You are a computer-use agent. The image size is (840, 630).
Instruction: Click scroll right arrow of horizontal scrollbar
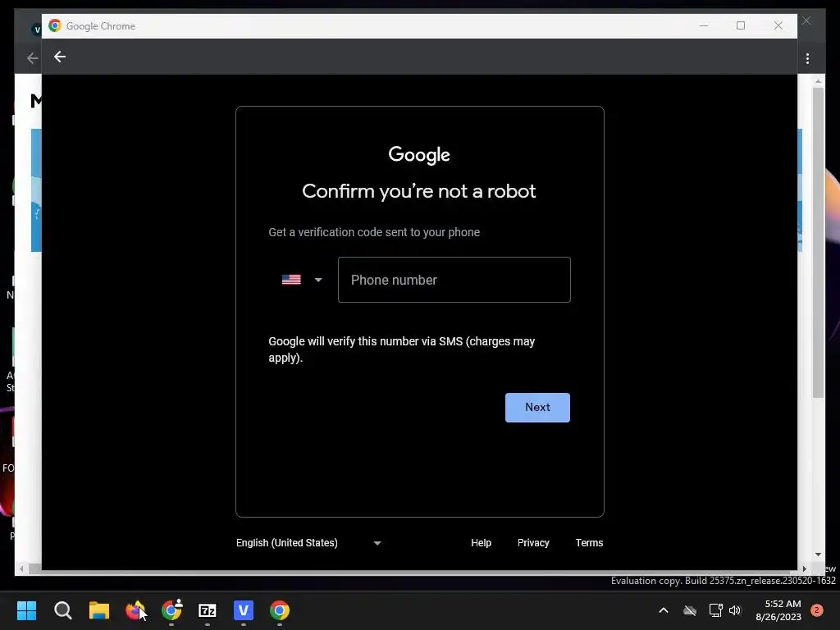(804, 569)
